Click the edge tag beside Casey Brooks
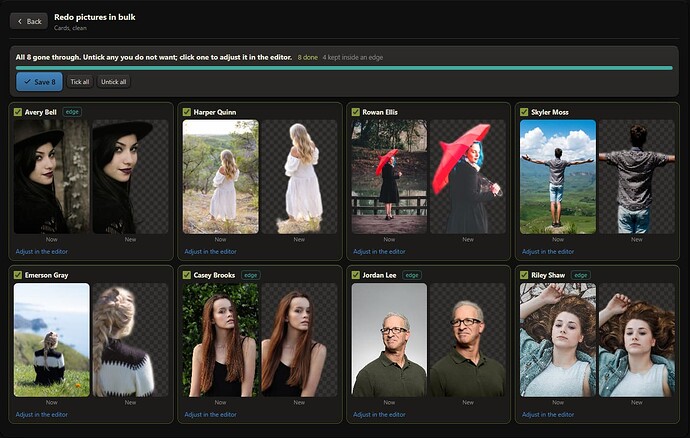This screenshot has width=690, height=438. tap(250, 275)
